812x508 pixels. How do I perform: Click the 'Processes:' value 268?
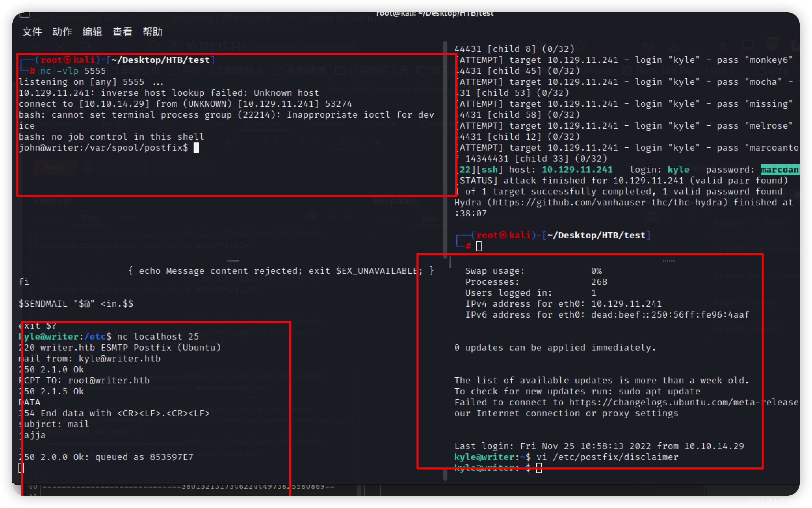[x=599, y=282]
